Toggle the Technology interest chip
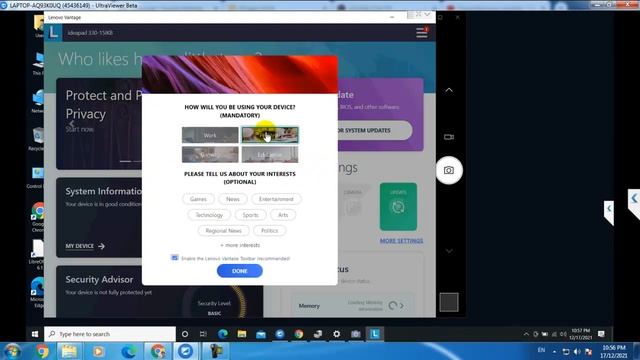Screen dimensions: 640x360 point(209,215)
